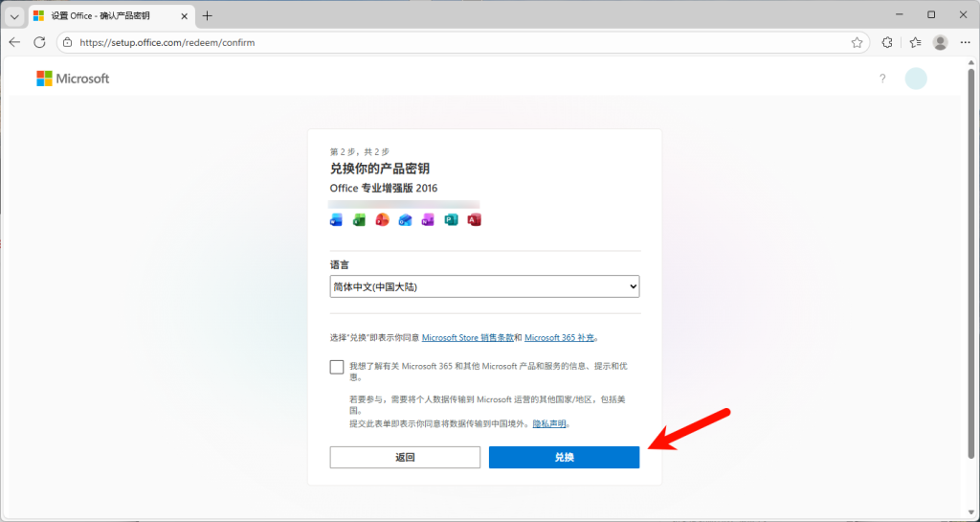Open the browser extensions puzzle icon
Image resolution: width=980 pixels, height=522 pixels.
(887, 42)
